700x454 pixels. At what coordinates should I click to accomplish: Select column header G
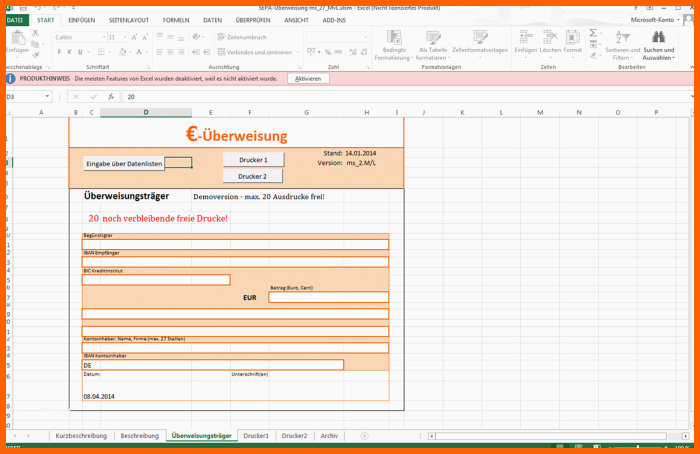(306, 112)
